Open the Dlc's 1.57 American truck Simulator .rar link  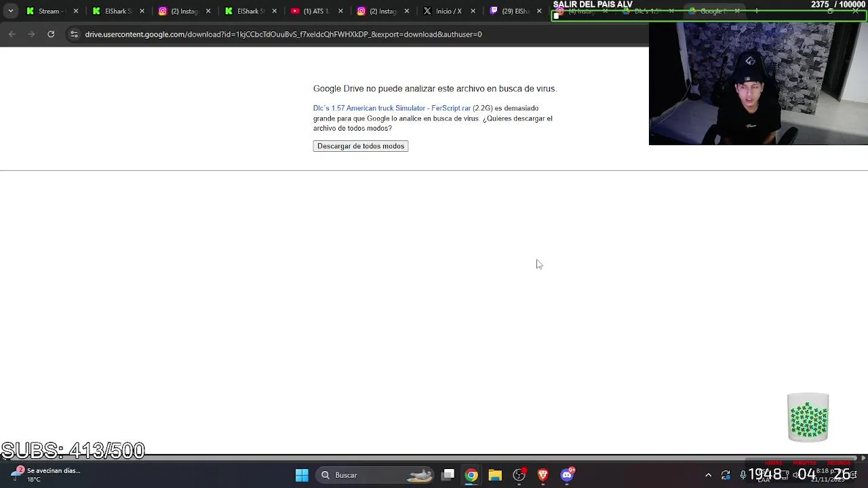[392, 108]
